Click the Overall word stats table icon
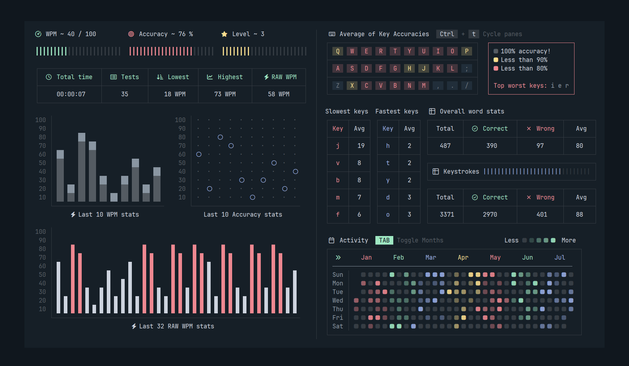Screen dimensions: 629x366 (x=432, y=112)
